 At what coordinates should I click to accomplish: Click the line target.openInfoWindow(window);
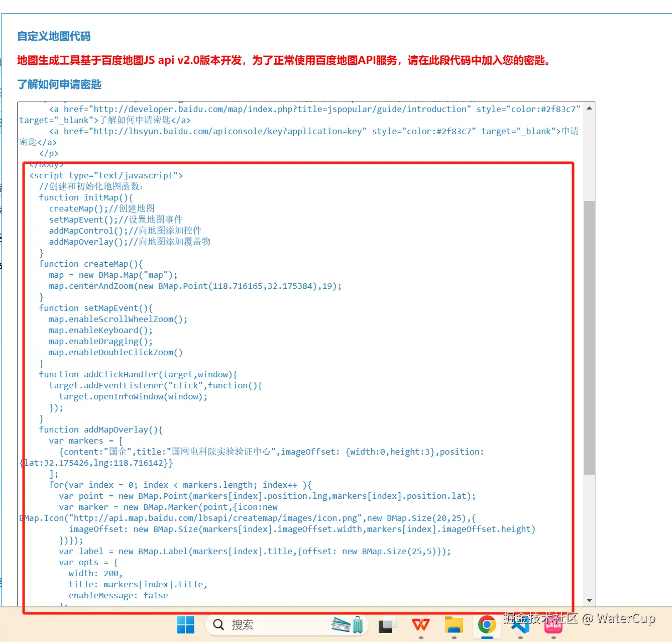point(133,396)
